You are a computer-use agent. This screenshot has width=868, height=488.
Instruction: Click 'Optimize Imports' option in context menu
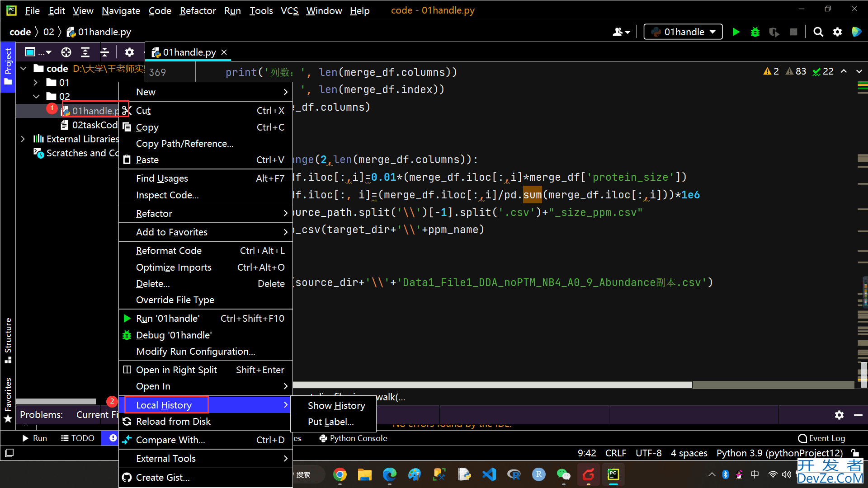[174, 267]
